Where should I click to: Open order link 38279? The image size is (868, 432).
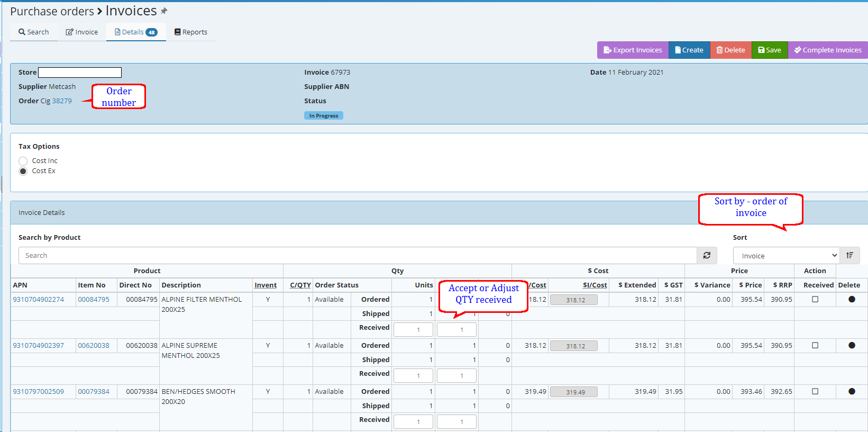click(x=62, y=101)
